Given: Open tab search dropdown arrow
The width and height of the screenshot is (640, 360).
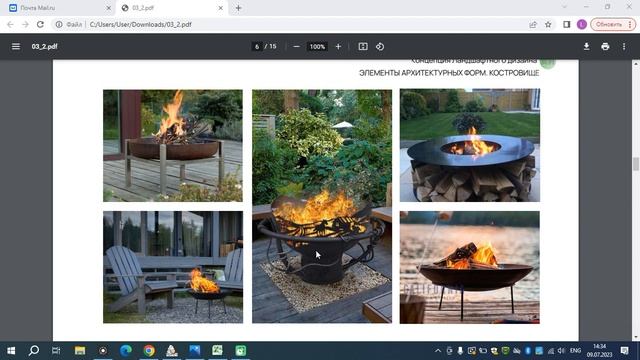Looking at the screenshot, I should [x=564, y=7].
